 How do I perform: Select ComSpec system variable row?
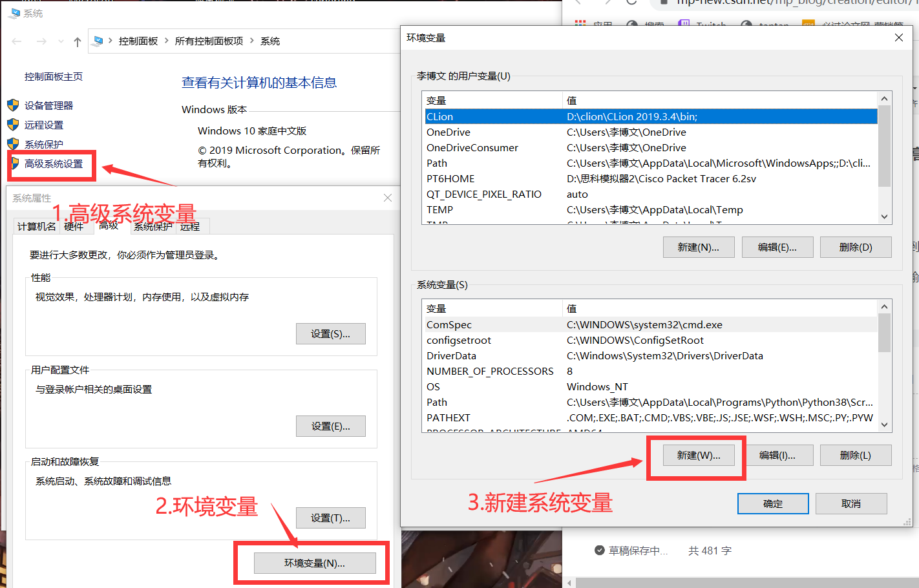coord(651,324)
